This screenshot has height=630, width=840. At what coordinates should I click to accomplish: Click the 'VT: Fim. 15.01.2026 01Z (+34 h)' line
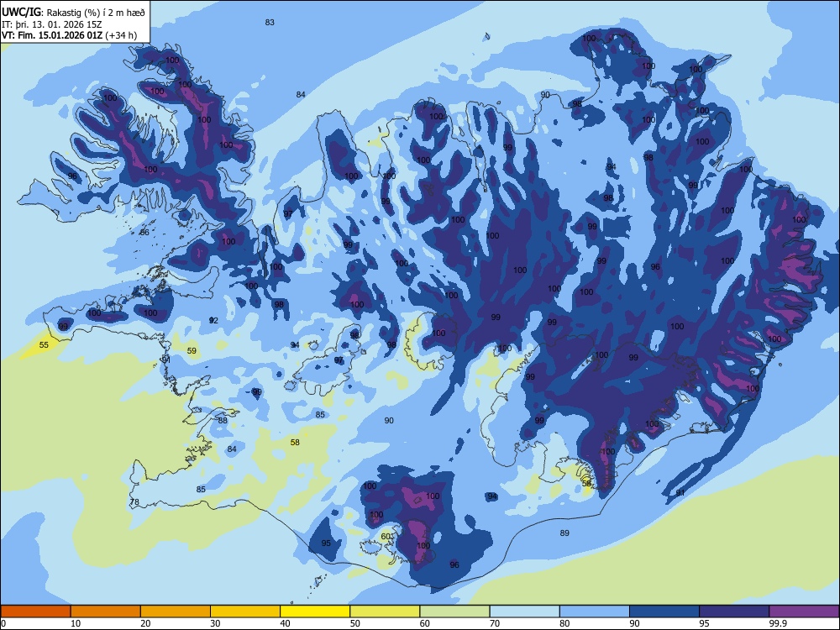pos(69,35)
